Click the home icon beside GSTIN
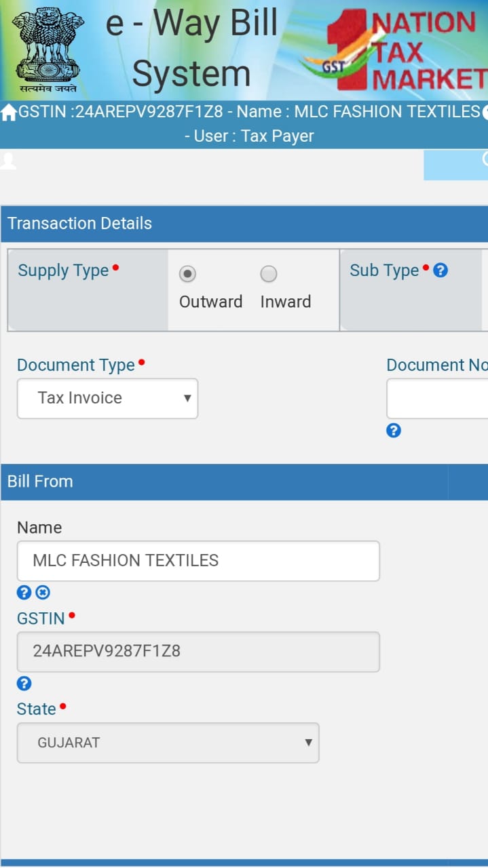488x868 pixels. pos(9,113)
